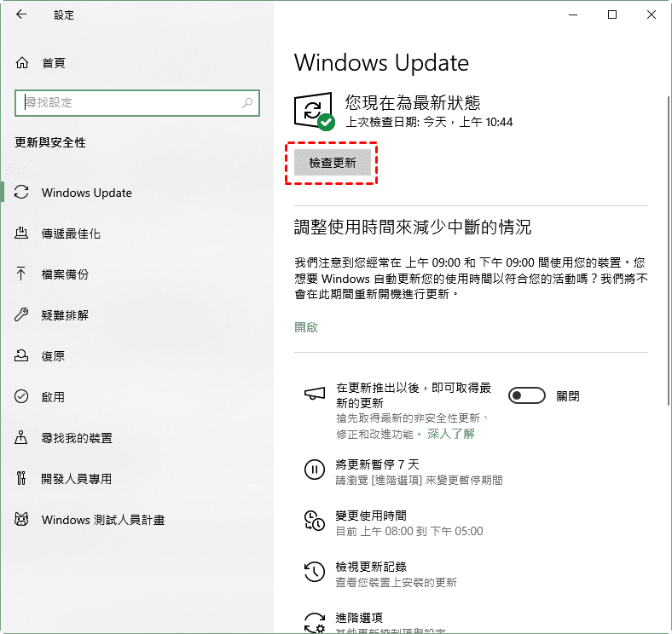
Task: Click the history icon for 檢視更新記錄
Action: pyautogui.click(x=315, y=572)
